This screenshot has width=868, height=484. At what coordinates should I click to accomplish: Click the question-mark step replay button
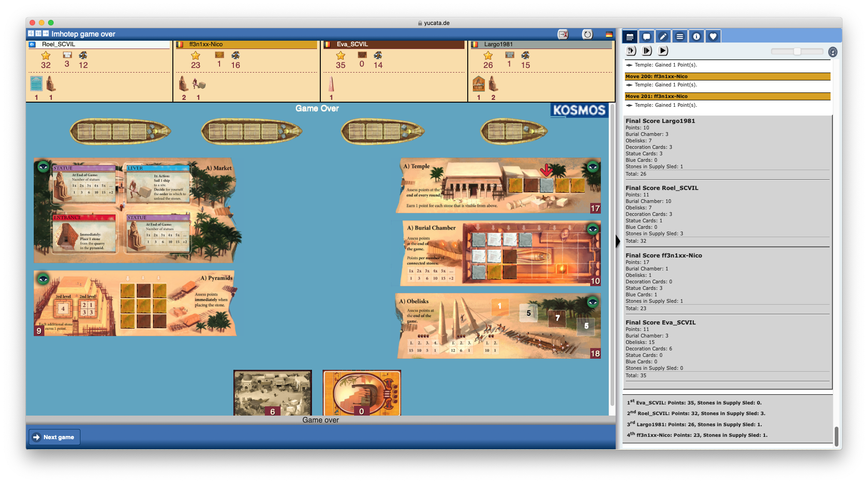point(631,51)
